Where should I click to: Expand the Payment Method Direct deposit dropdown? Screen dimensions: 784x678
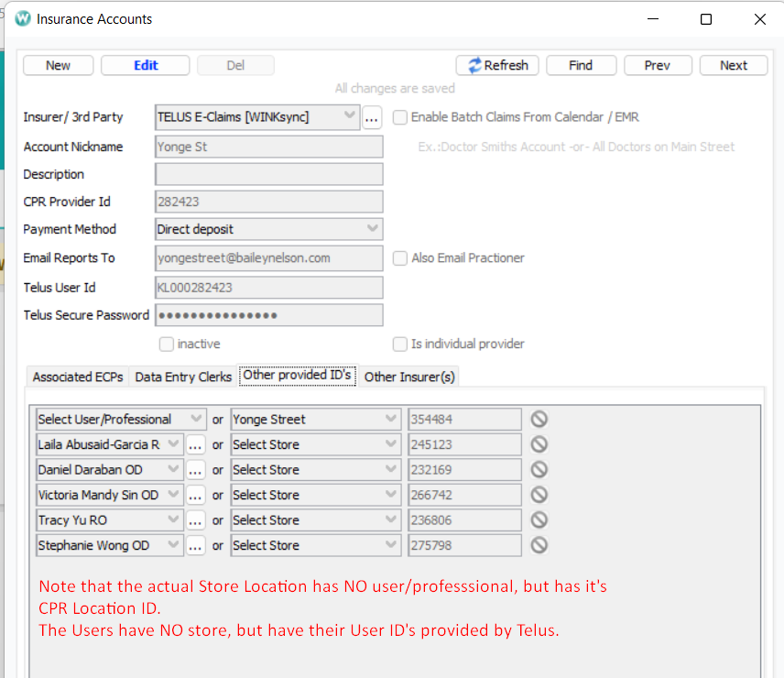click(269, 229)
